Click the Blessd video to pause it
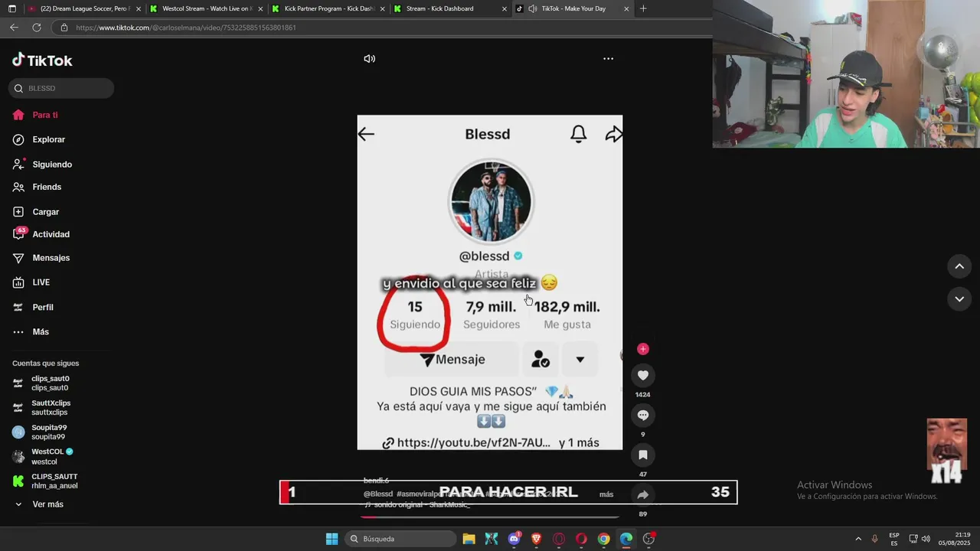The height and width of the screenshot is (551, 980). pos(490,282)
